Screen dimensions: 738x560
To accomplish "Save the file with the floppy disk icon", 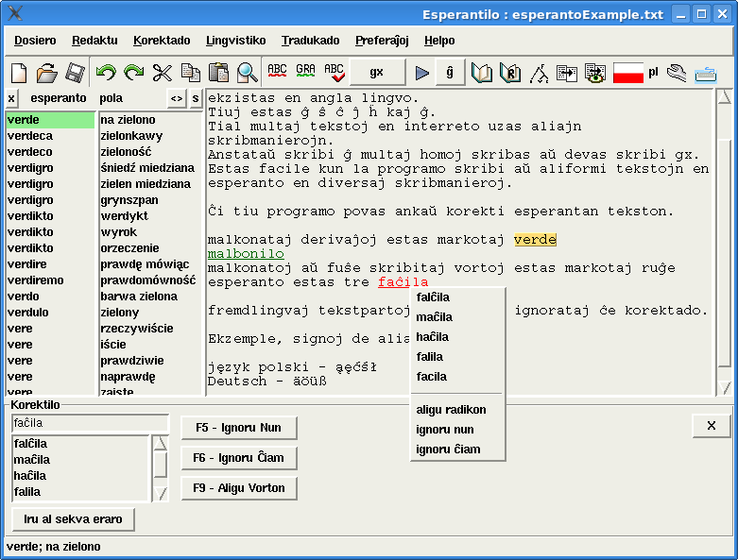I will pos(75,73).
